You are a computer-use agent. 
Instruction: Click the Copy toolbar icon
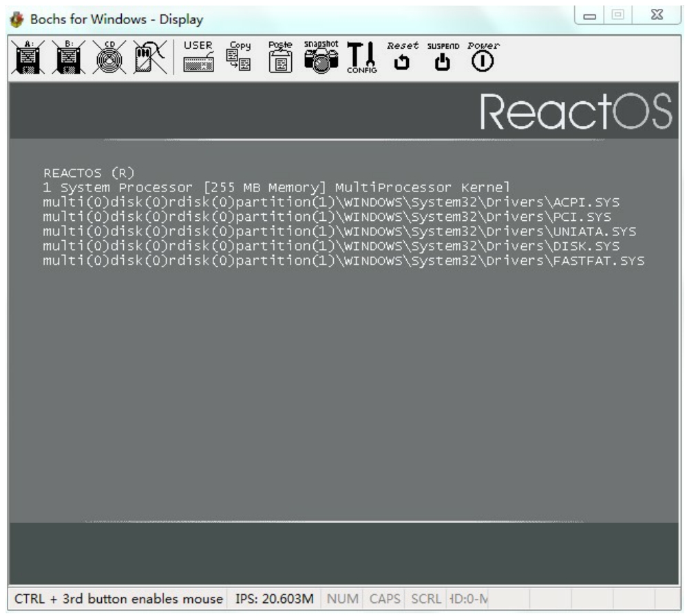(240, 56)
